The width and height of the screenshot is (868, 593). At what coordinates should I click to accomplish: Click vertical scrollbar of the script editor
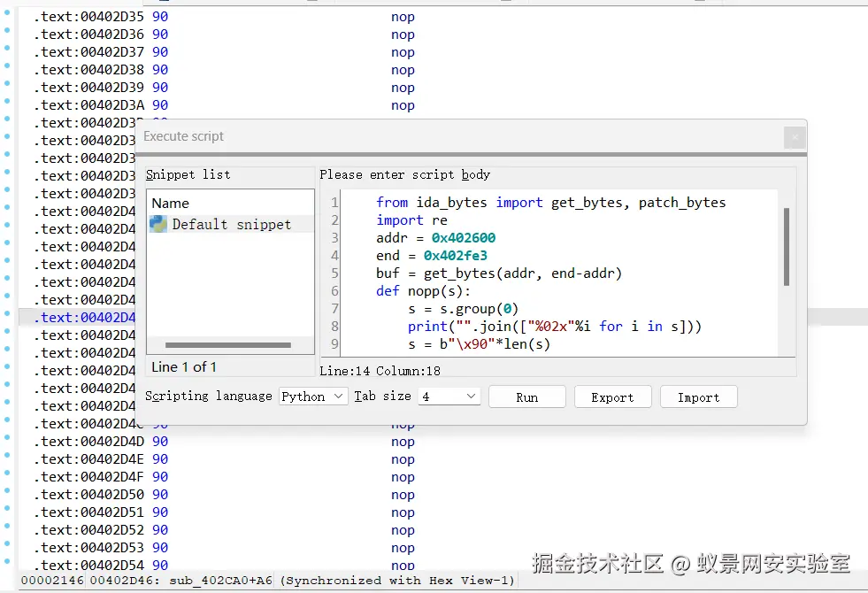click(x=786, y=247)
